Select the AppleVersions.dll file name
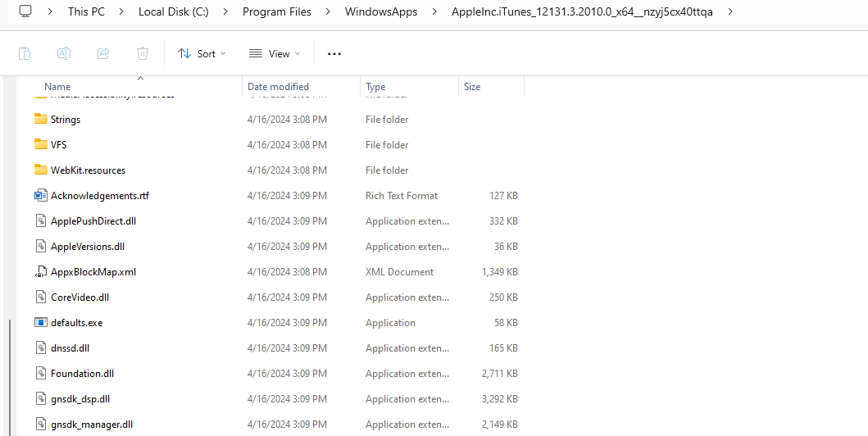Screen dimensions: 868x436 coord(88,246)
